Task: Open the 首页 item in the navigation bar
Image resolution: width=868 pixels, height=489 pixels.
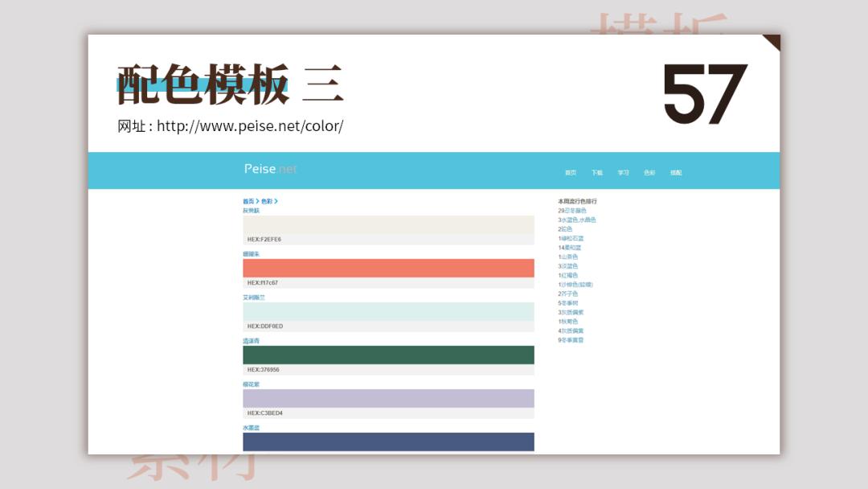Action: [x=571, y=171]
